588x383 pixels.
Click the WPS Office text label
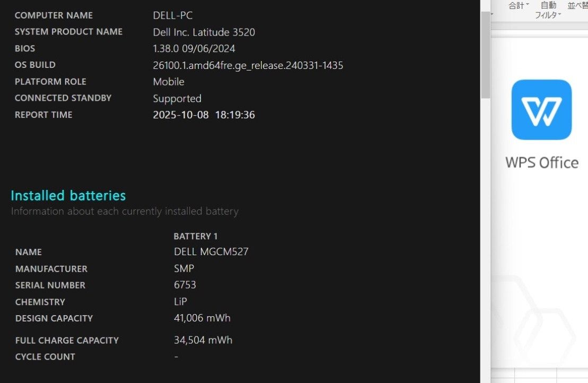click(x=541, y=162)
